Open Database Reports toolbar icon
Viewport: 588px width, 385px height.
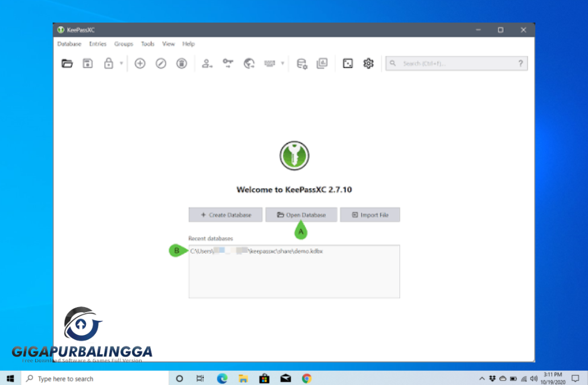[x=322, y=63]
